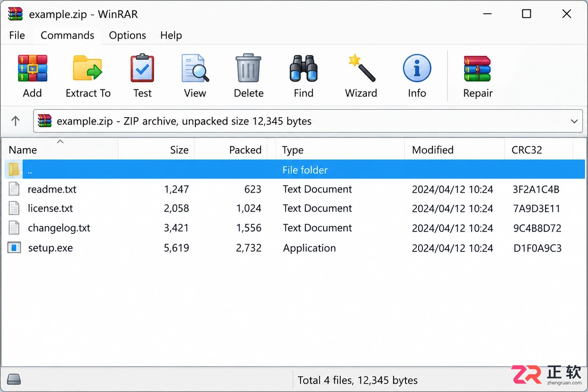Go up one folder level arrow
The image size is (588, 392).
point(16,121)
